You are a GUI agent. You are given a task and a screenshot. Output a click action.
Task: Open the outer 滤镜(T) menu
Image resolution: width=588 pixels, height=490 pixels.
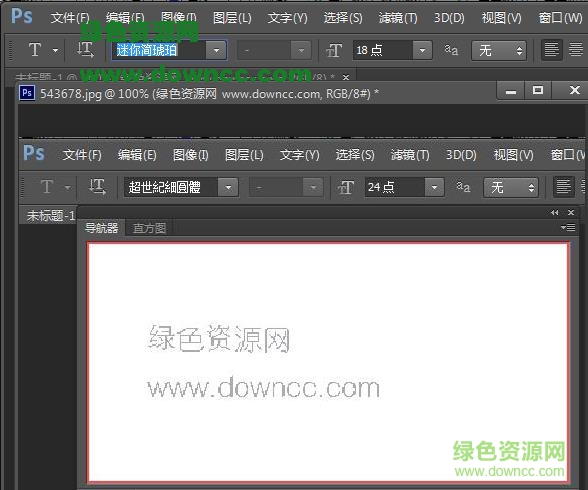pyautogui.click(x=398, y=18)
